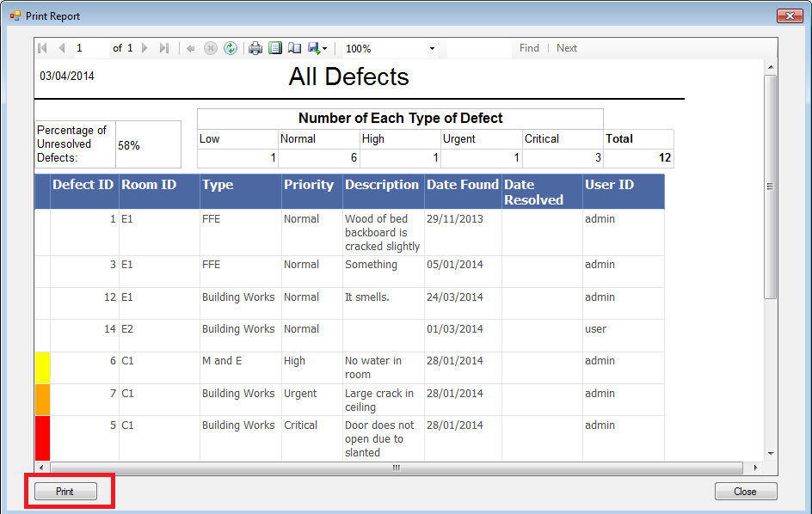Go to the previous report page

pyautogui.click(x=62, y=48)
